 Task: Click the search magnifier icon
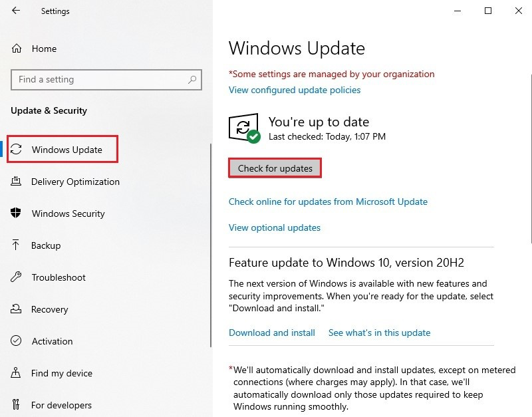192,80
